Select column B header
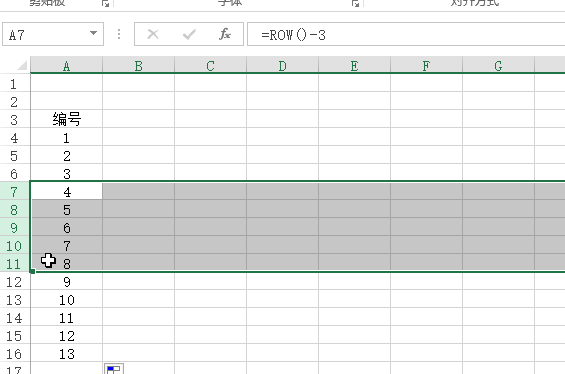This screenshot has width=565, height=374. (x=138, y=65)
